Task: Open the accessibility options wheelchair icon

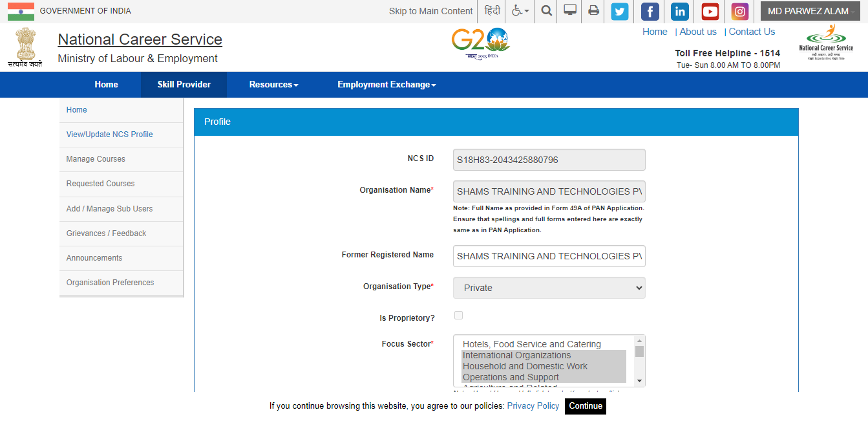Action: 520,11
